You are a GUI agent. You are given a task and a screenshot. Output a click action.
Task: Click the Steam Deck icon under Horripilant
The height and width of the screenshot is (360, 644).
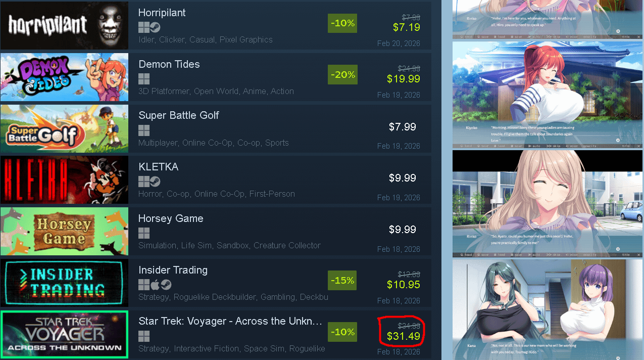(x=156, y=27)
